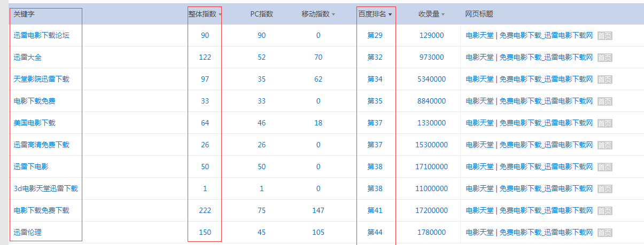Open page title link in 迅雷高清免费下载 row
644x245 pixels.
click(x=529, y=145)
